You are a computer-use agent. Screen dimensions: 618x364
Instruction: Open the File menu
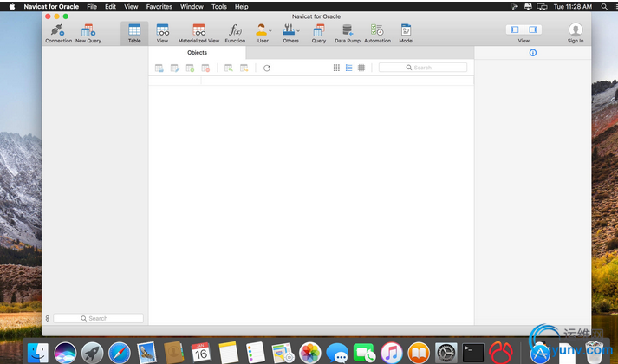pos(92,6)
